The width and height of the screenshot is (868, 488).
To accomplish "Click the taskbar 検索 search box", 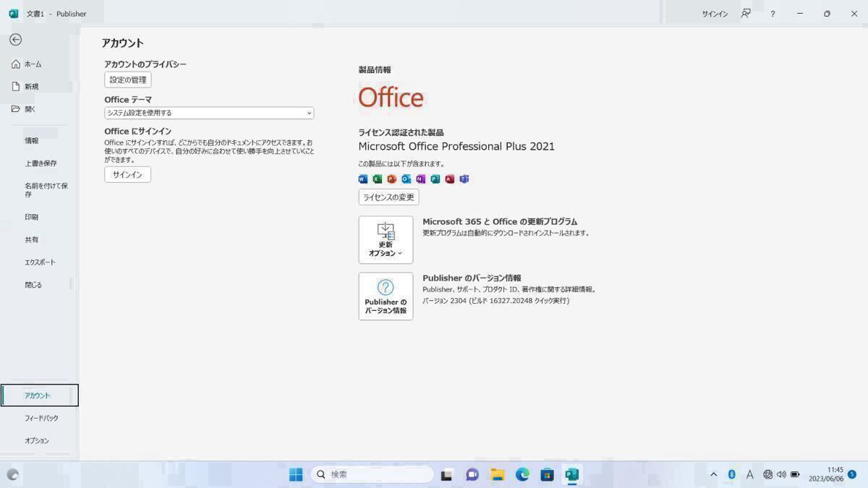I will click(373, 474).
